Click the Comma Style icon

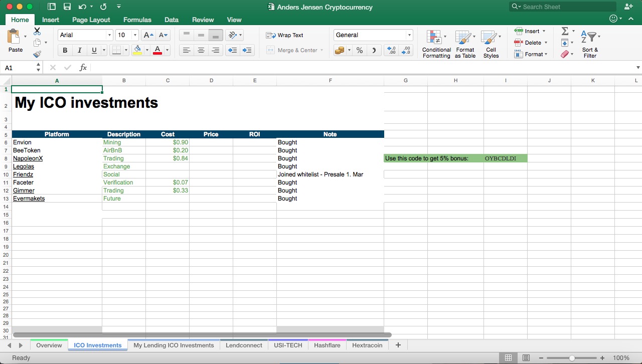tap(374, 50)
